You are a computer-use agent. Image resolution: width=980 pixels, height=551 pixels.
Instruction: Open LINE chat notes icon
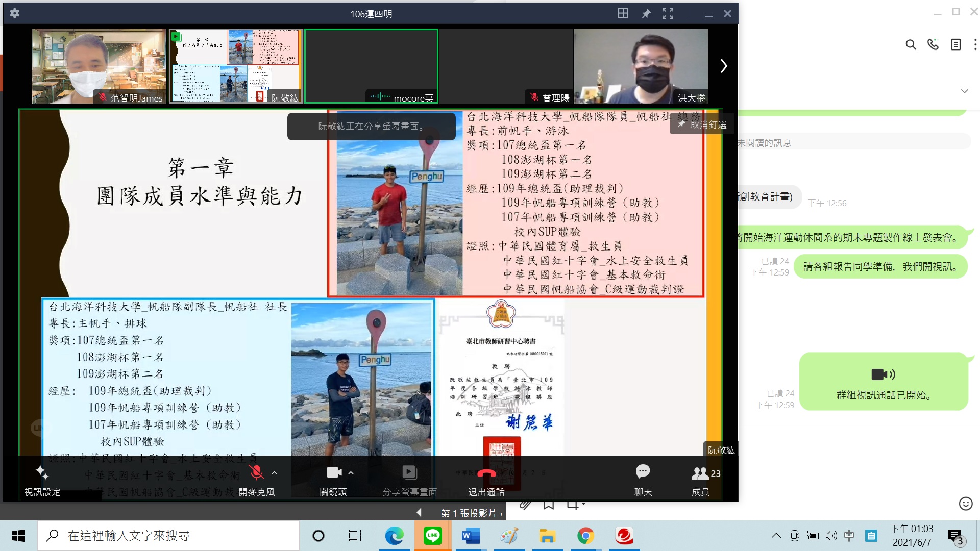[x=956, y=45]
